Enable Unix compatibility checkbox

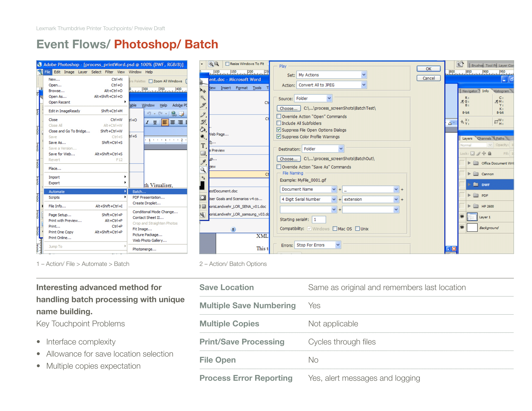tap(358, 229)
